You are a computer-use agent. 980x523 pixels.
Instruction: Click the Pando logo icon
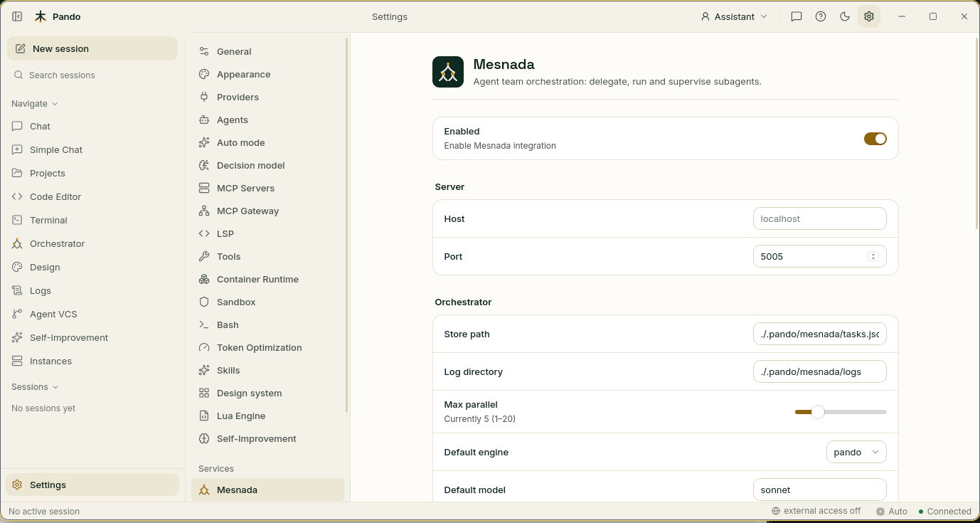pos(41,16)
